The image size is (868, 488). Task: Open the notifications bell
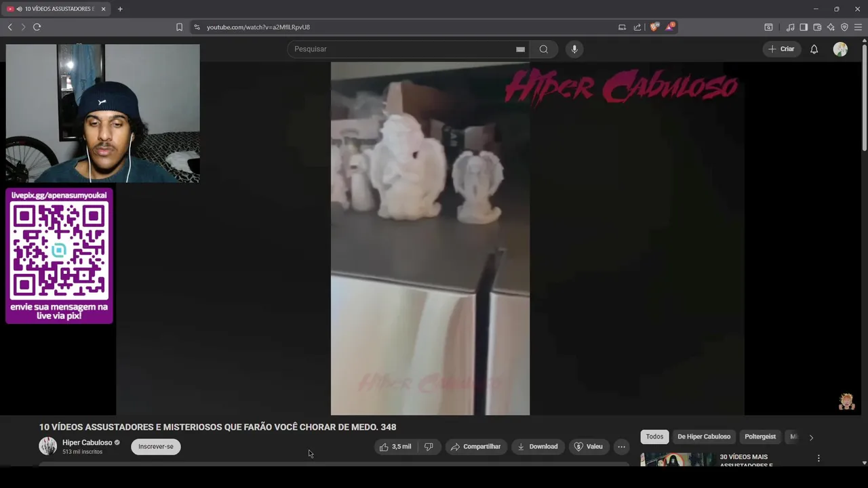click(814, 49)
